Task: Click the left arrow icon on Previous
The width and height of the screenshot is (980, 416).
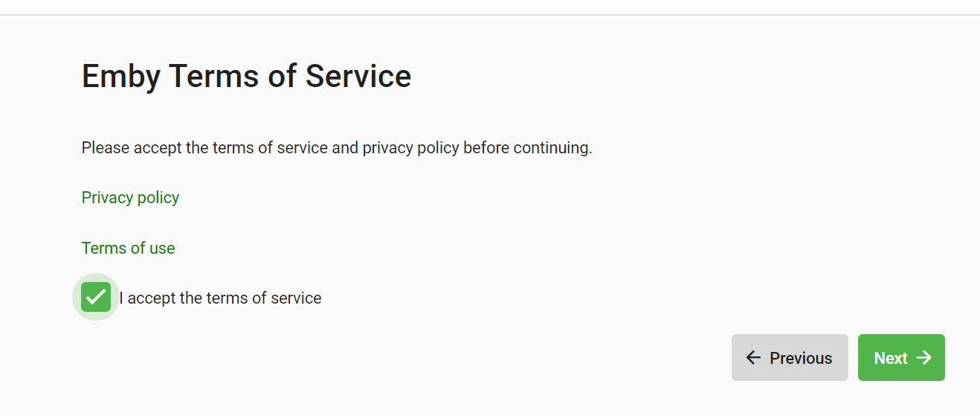Action: coord(753,358)
